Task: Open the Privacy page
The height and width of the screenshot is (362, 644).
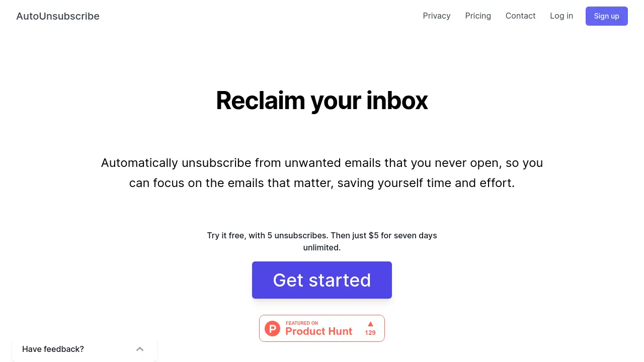Action: pyautogui.click(x=437, y=16)
